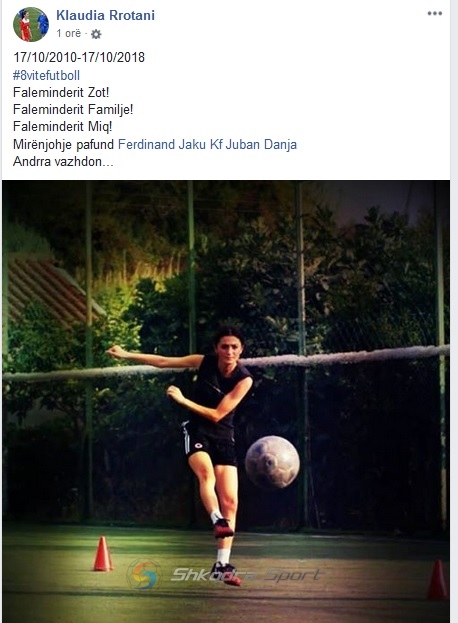458x623 pixels.
Task: Click the left orange training cone
Action: 103,554
